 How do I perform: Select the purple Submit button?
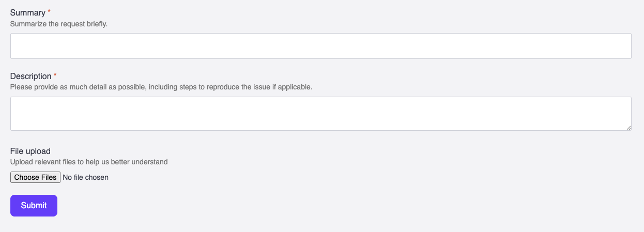(x=34, y=206)
